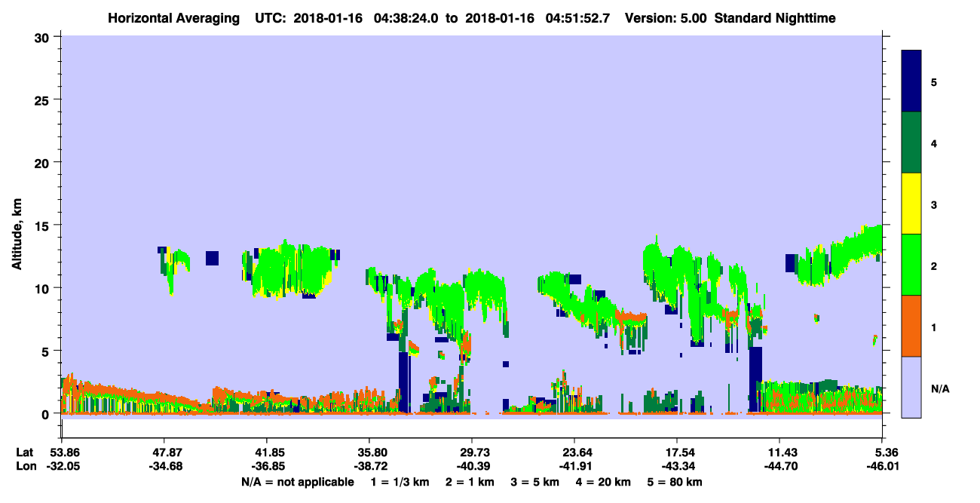
Task: Click the N/A = not applicable legend text
Action: [x=298, y=482]
